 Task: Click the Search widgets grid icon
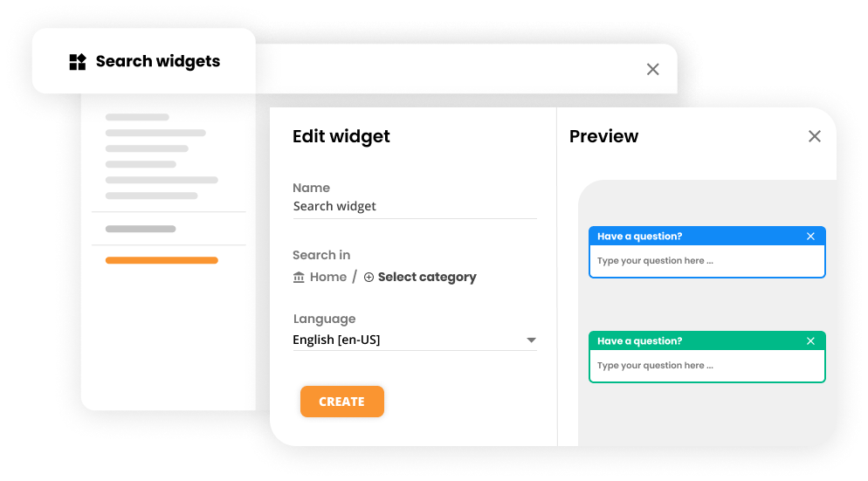pos(78,62)
